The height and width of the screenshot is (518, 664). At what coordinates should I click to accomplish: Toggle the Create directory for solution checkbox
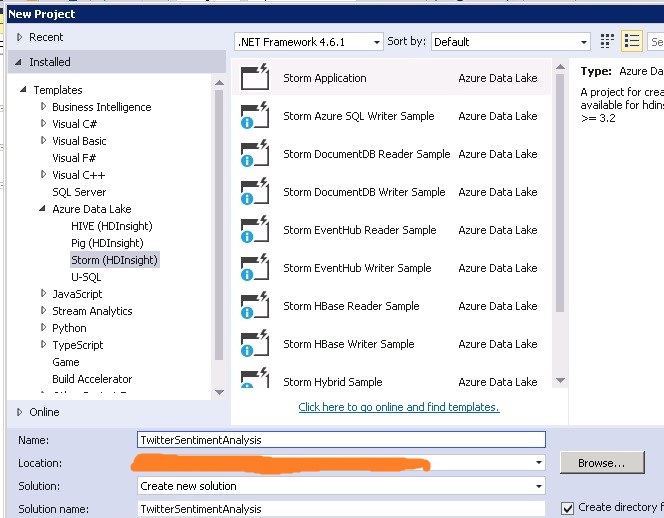point(568,508)
